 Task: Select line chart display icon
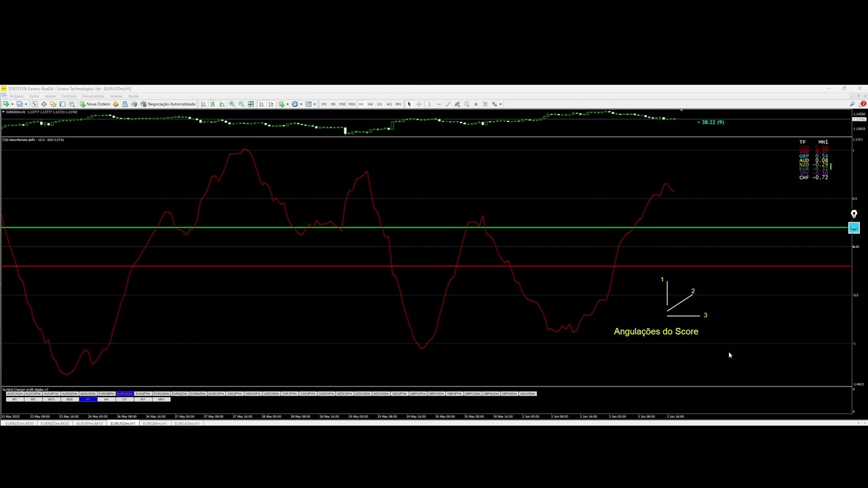[222, 104]
